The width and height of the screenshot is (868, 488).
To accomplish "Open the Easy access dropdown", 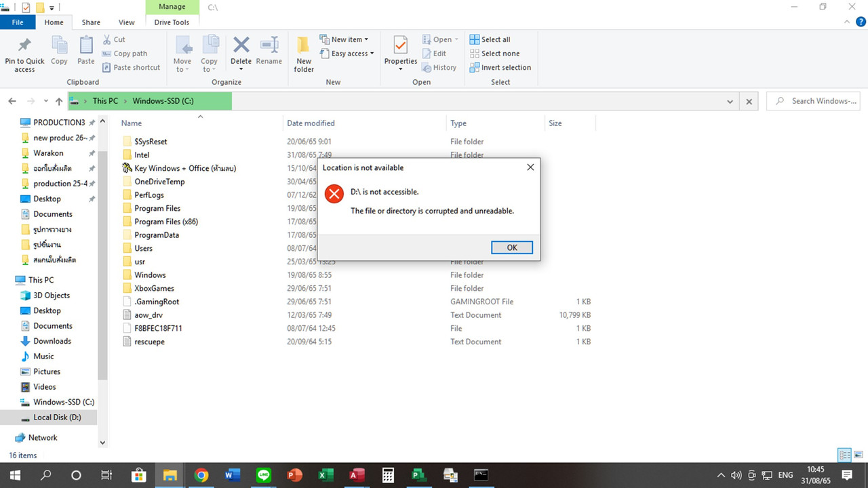I will 347,54.
